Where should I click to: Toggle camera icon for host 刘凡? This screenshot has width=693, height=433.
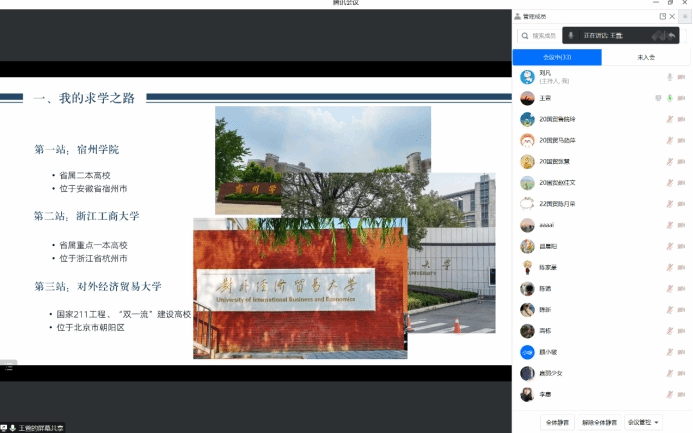682,77
